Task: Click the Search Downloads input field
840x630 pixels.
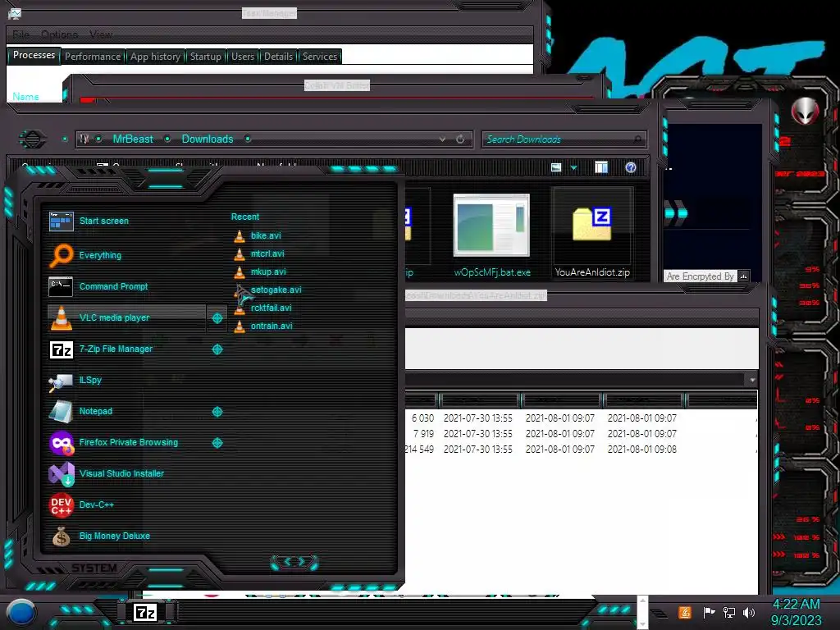Action: tap(564, 139)
